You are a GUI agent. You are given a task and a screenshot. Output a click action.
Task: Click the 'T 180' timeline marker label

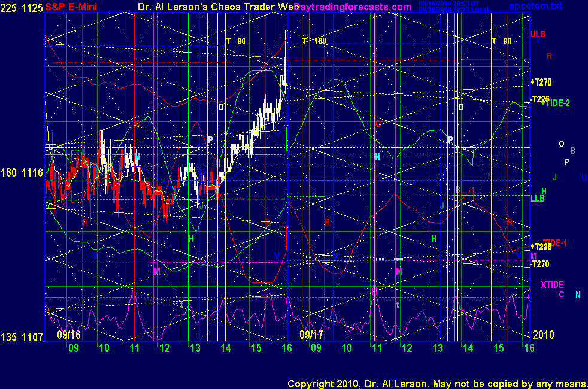tap(314, 41)
